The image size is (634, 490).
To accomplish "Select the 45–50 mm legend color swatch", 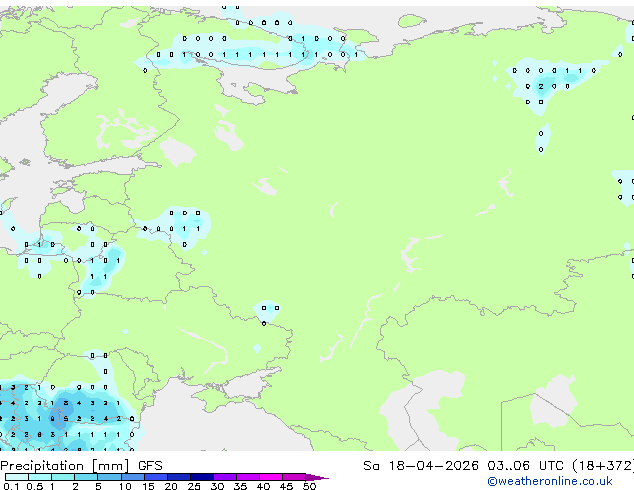I will pyautogui.click(x=294, y=477).
